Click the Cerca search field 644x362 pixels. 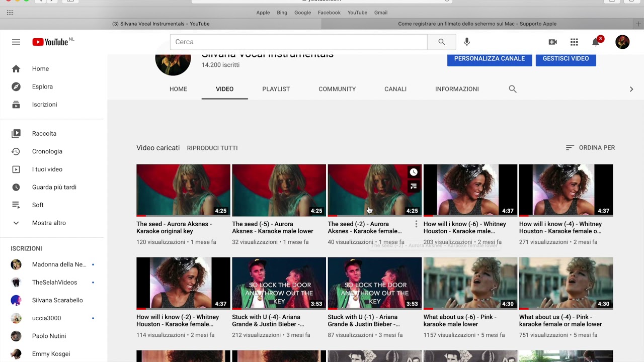[x=299, y=42]
